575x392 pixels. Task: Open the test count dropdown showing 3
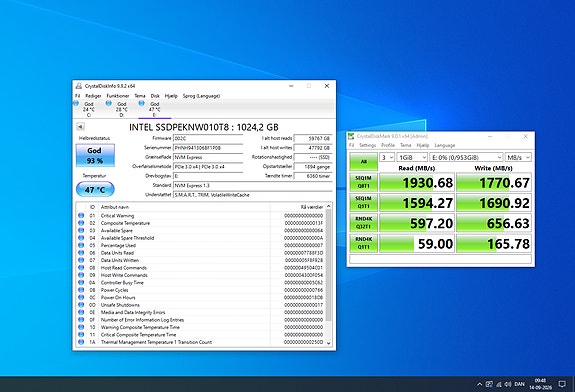pos(387,157)
